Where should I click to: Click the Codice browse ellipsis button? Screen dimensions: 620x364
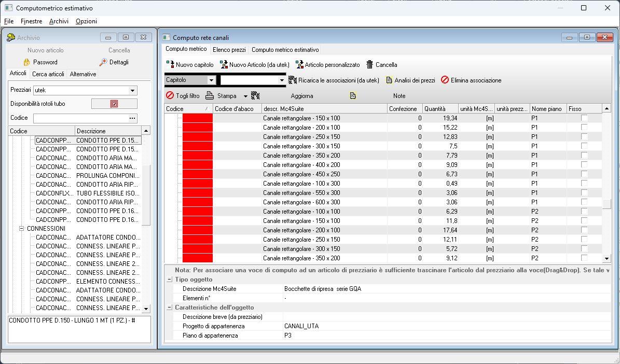[x=132, y=118]
